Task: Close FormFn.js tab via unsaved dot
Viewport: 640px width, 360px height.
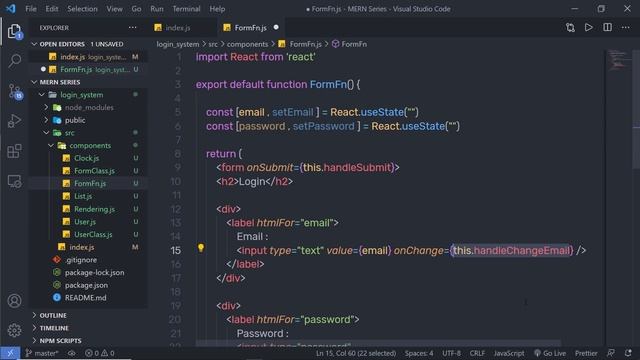Action: (276, 27)
